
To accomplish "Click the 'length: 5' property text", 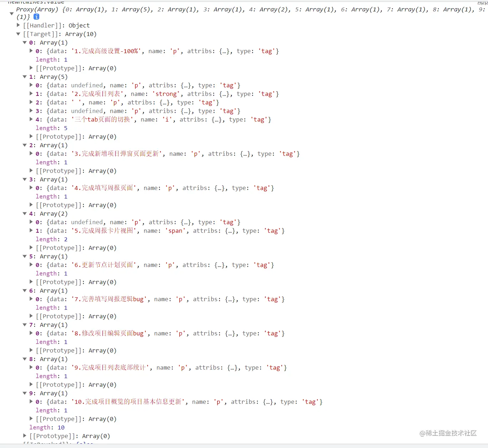I will click(51, 128).
